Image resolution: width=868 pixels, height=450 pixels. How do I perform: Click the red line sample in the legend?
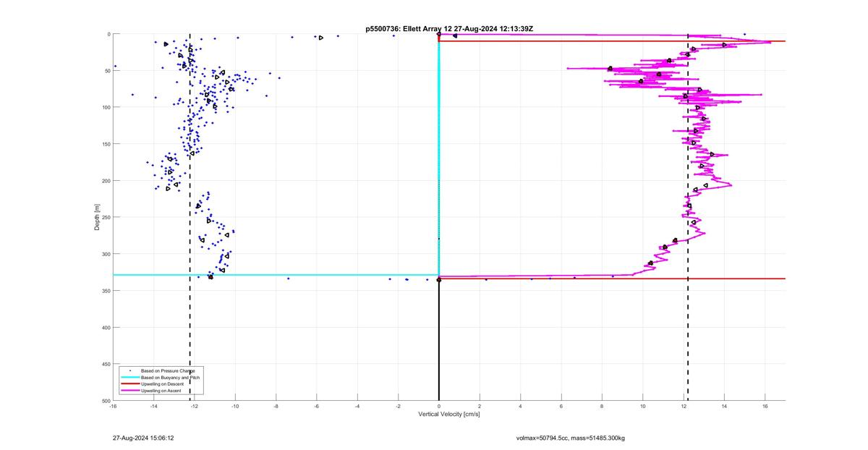(x=129, y=384)
